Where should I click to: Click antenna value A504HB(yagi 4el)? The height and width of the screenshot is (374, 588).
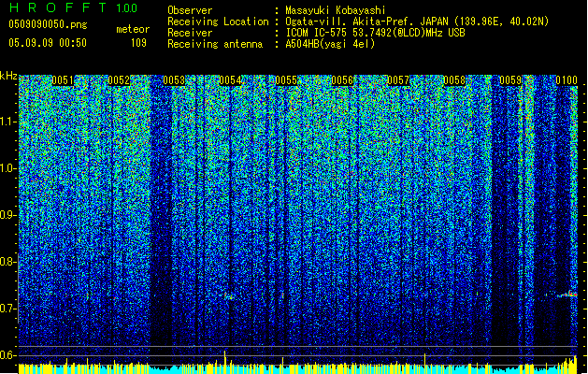coord(330,44)
